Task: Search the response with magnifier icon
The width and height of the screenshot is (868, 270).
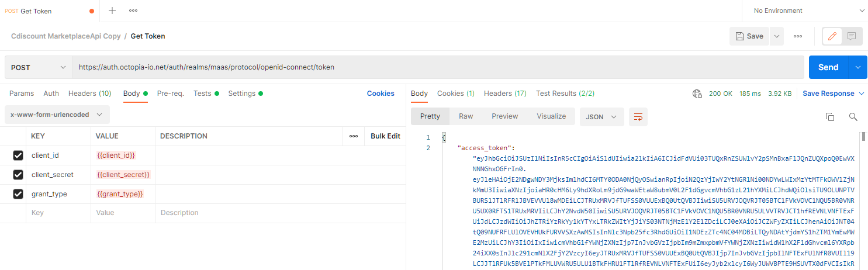Action: (853, 117)
